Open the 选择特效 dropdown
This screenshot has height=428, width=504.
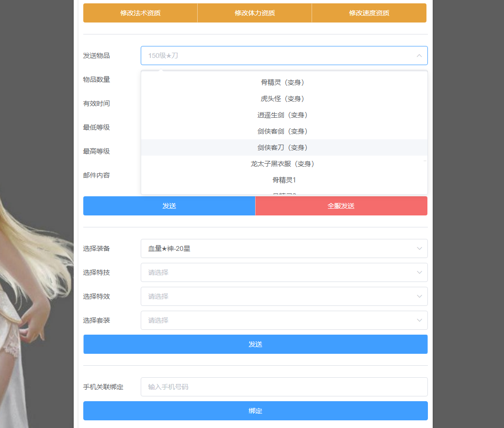tap(284, 296)
